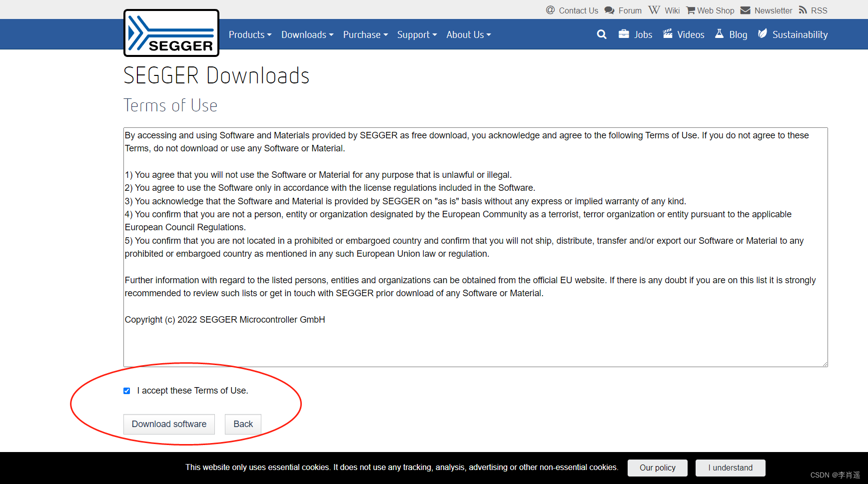Go to the Blog link text
The image size is (868, 484).
click(x=738, y=34)
